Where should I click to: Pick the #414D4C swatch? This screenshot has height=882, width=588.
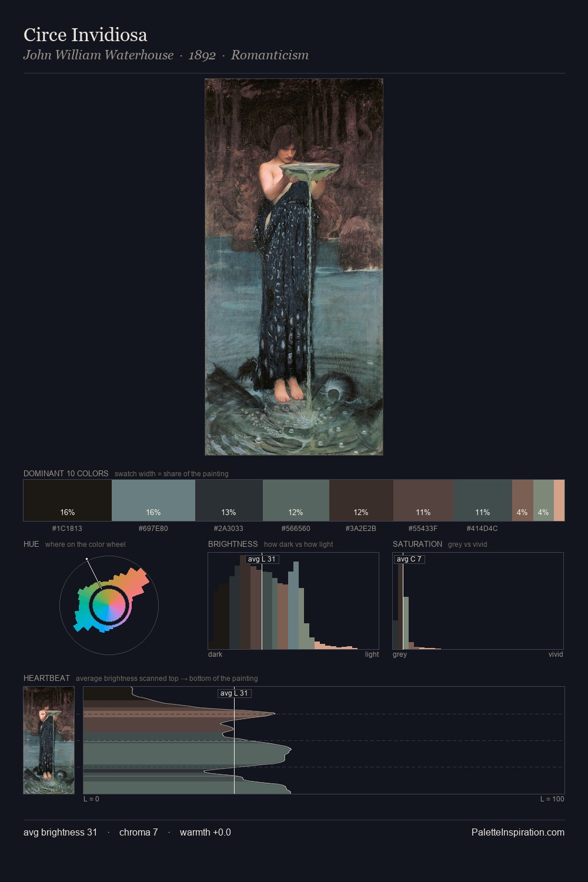(483, 500)
